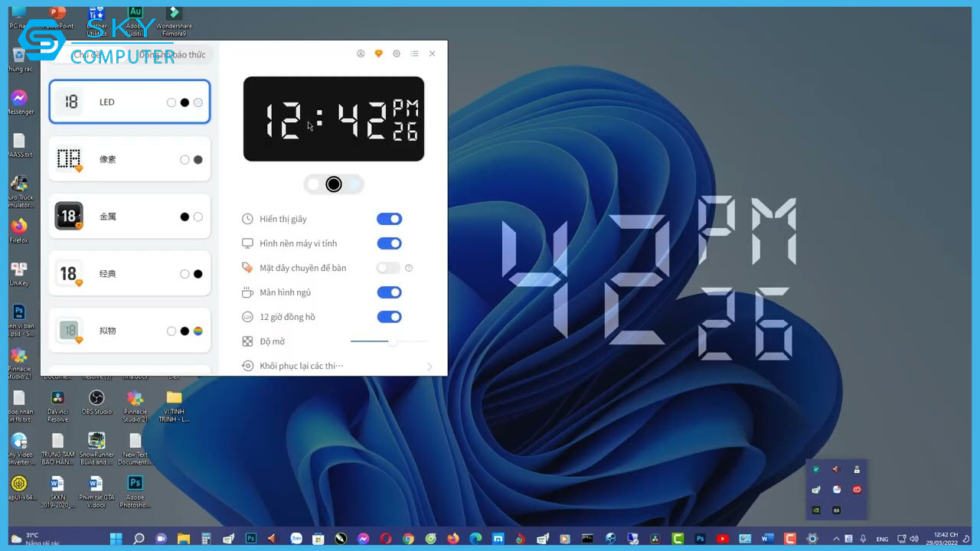Click the help icon beside the disabled toggle
Viewport: 980px width, 551px height.
click(x=409, y=268)
